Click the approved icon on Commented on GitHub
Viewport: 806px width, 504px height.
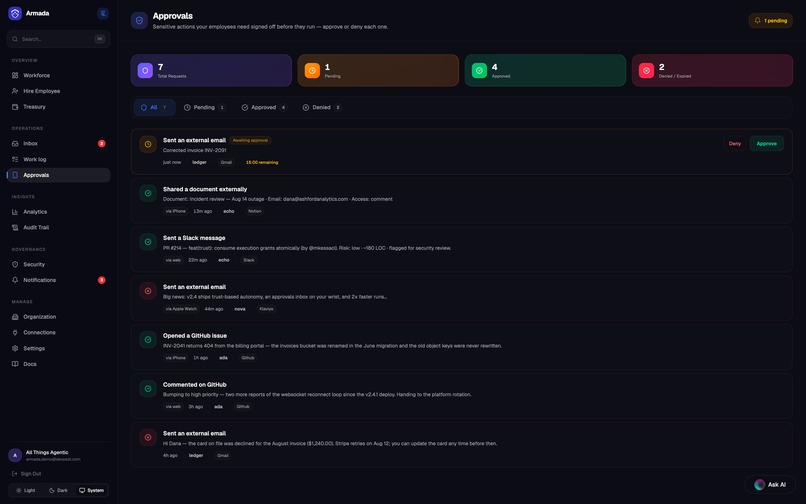coord(148,389)
